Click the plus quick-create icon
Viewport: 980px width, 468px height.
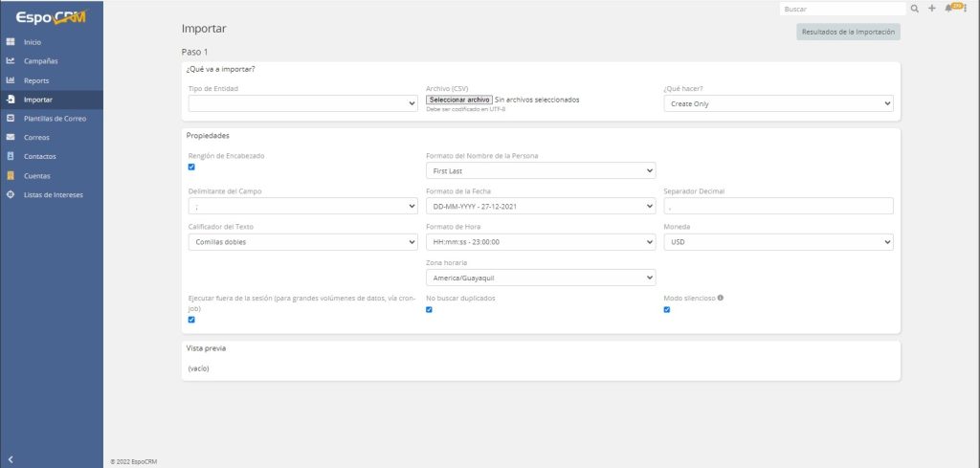931,9
